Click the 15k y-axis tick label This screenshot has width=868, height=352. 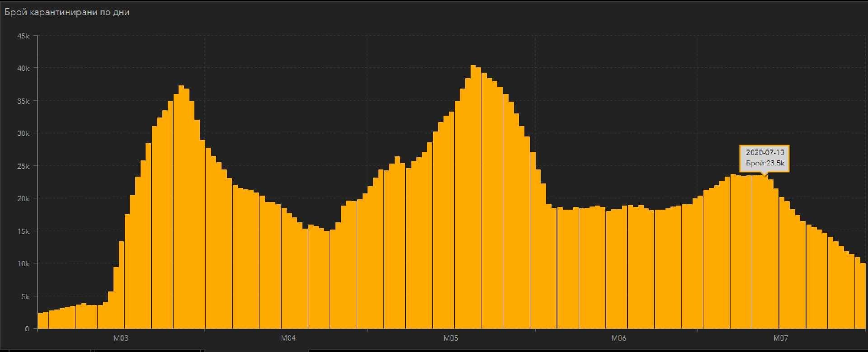click(24, 231)
